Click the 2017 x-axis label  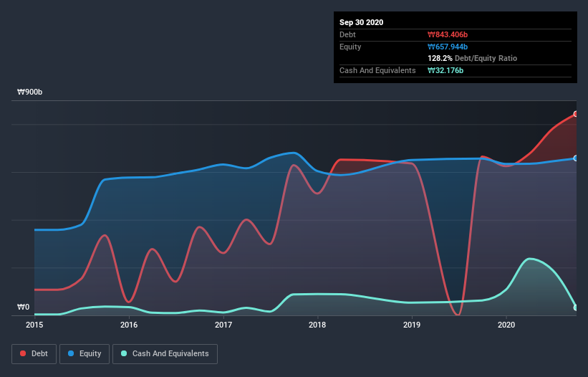click(x=223, y=325)
